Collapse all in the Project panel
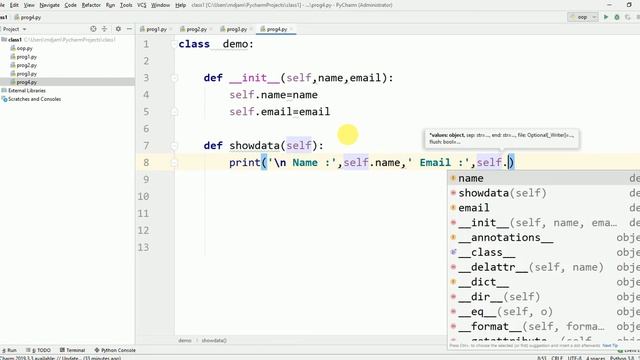This screenshot has height=360, width=640. coord(104,29)
